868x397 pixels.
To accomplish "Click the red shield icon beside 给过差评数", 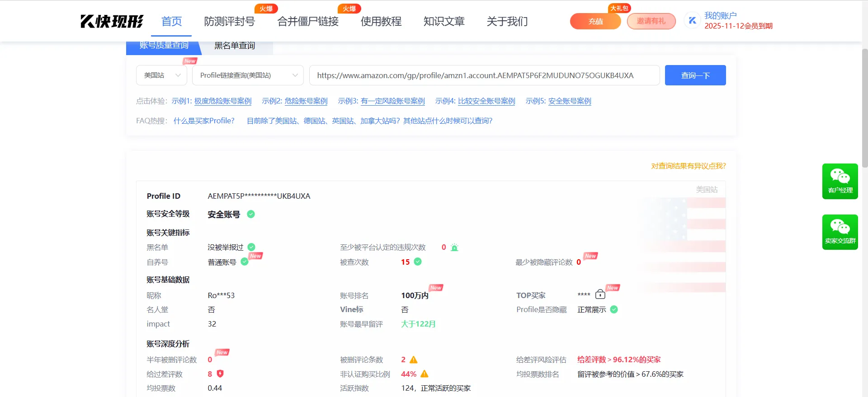I will coord(220,374).
